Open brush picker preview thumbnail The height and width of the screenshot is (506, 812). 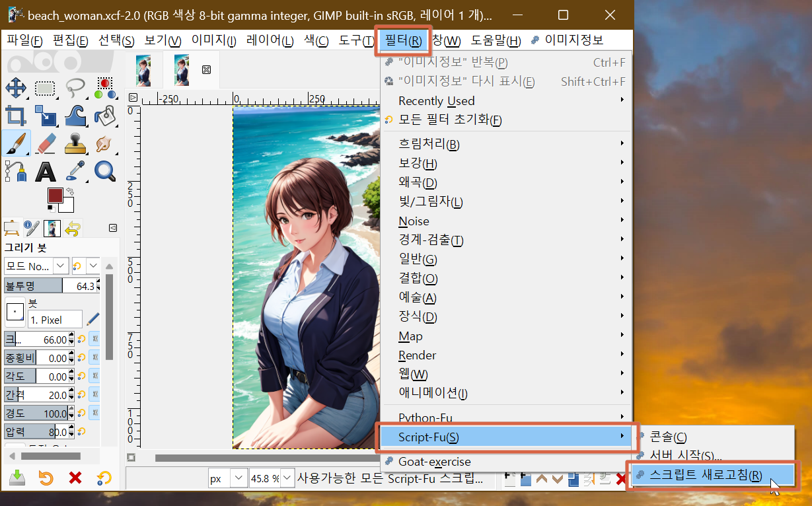15,311
